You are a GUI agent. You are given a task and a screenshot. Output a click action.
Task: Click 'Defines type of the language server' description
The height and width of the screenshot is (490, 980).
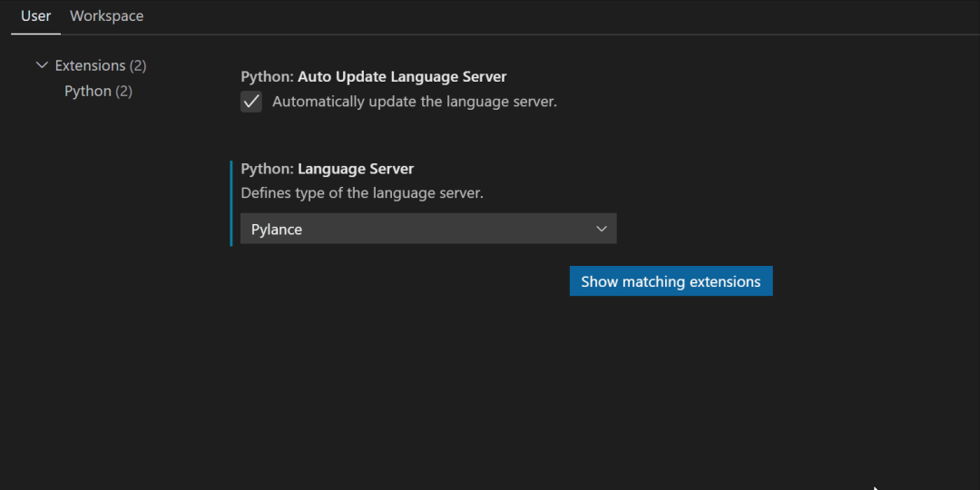click(x=362, y=192)
